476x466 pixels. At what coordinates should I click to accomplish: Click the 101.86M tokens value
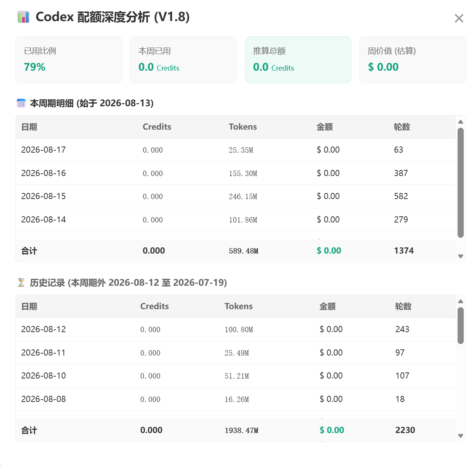[x=243, y=220]
